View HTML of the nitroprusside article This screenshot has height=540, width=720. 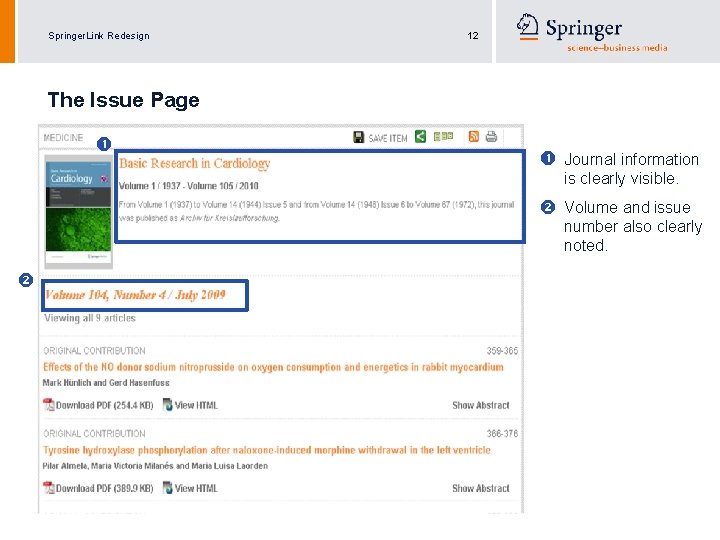click(x=196, y=405)
